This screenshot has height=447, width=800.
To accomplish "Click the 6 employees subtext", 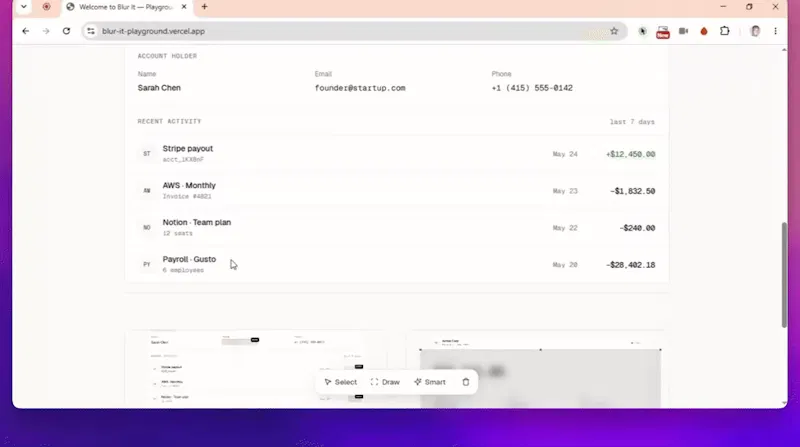I will coord(183,270).
